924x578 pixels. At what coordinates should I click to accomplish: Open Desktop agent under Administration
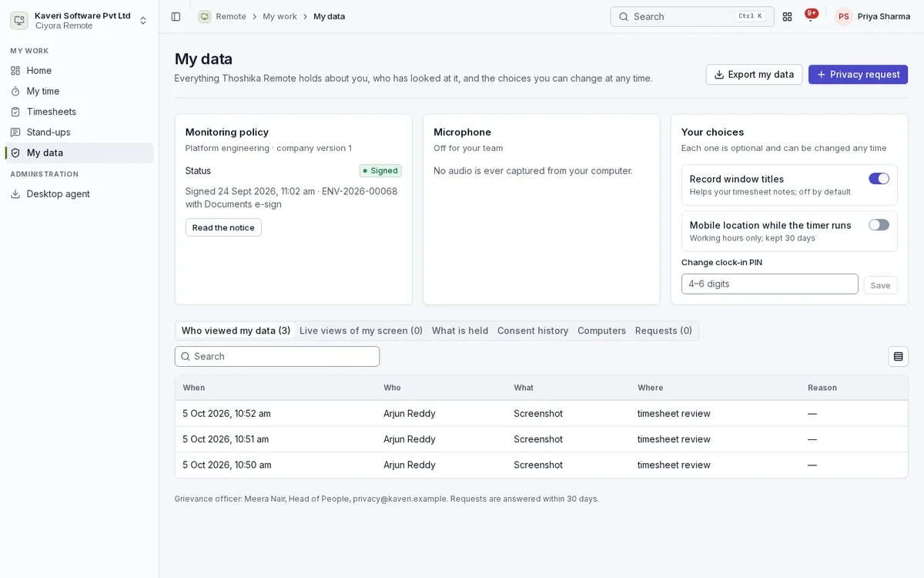point(79,193)
